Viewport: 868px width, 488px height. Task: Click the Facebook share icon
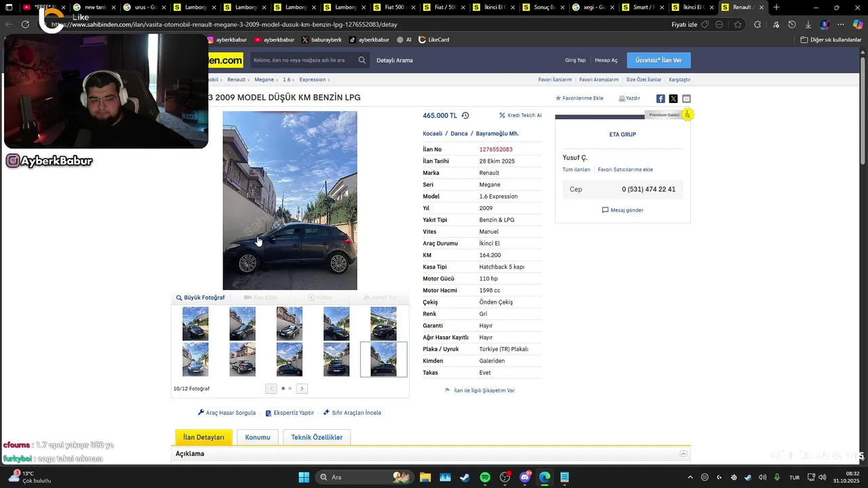pyautogui.click(x=660, y=98)
